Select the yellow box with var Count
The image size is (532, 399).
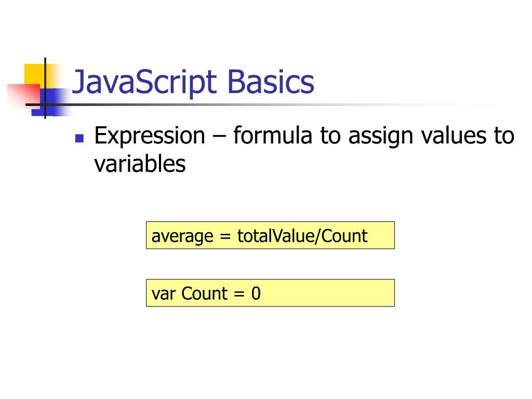pos(270,293)
